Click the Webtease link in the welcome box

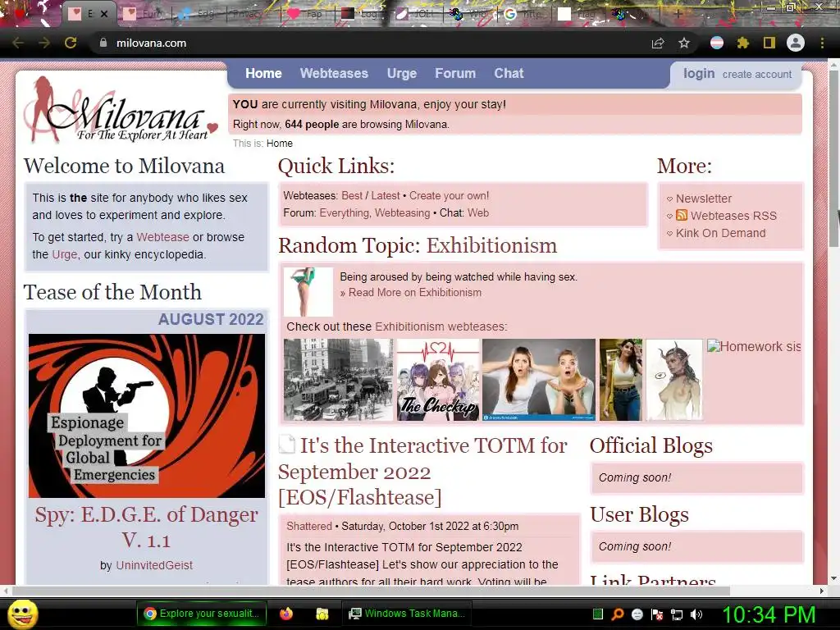click(163, 237)
